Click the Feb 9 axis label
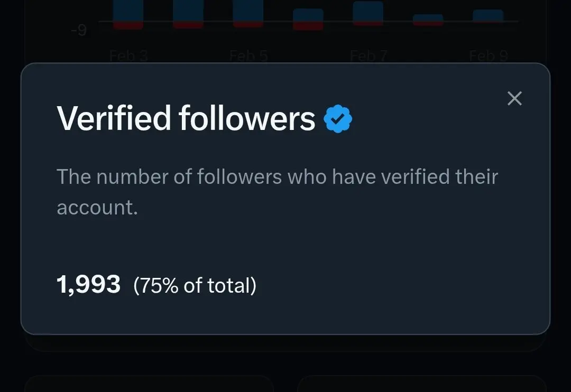Viewport: 571px width, 392px height. click(x=489, y=55)
